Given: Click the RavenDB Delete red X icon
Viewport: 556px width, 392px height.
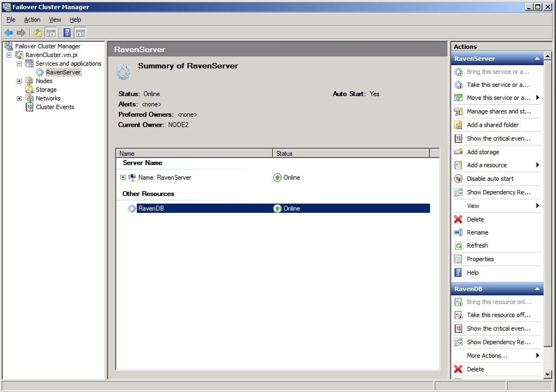Looking at the screenshot, I should point(458,369).
